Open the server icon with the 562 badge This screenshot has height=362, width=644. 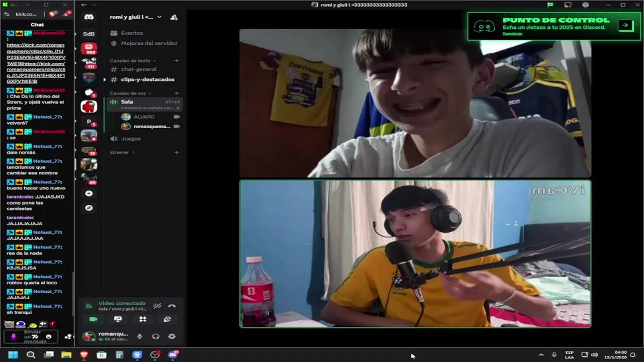click(x=89, y=48)
